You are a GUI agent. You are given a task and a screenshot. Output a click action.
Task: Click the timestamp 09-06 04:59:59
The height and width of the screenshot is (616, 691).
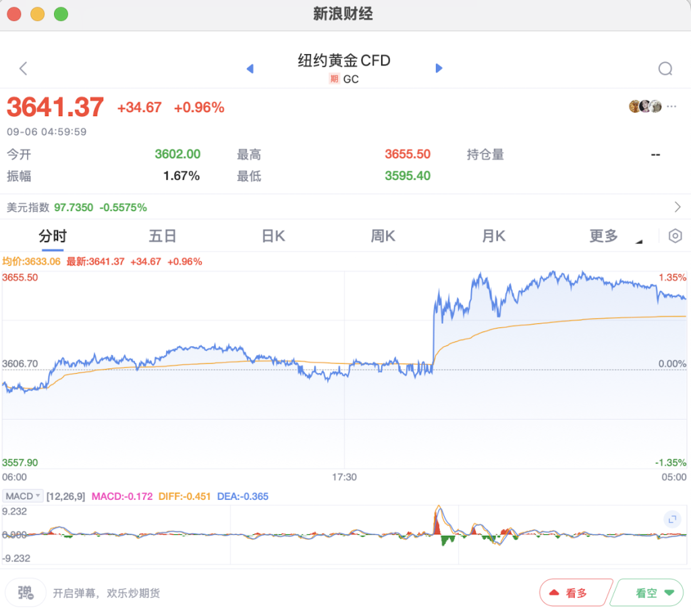tap(47, 132)
